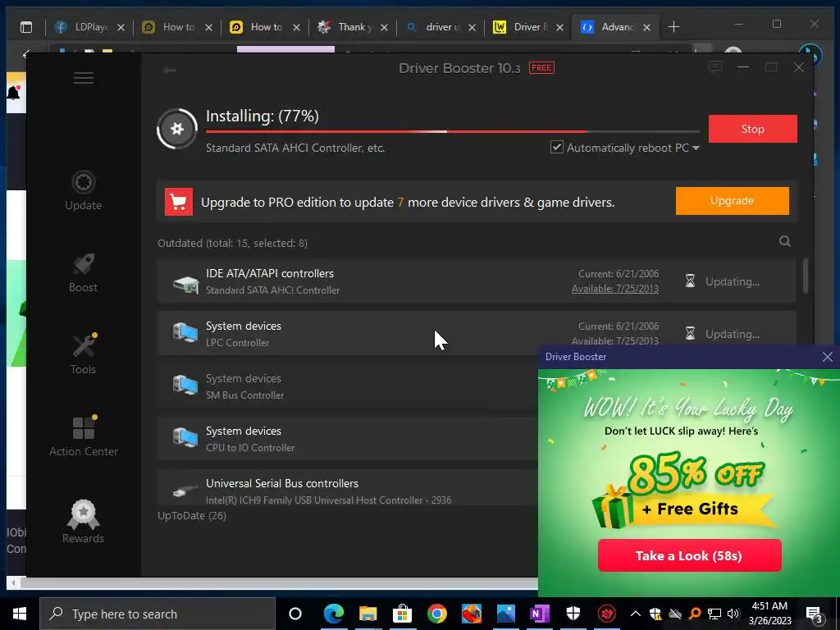Click the UpToDate (26) section label
The height and width of the screenshot is (630, 840).
tap(192, 515)
